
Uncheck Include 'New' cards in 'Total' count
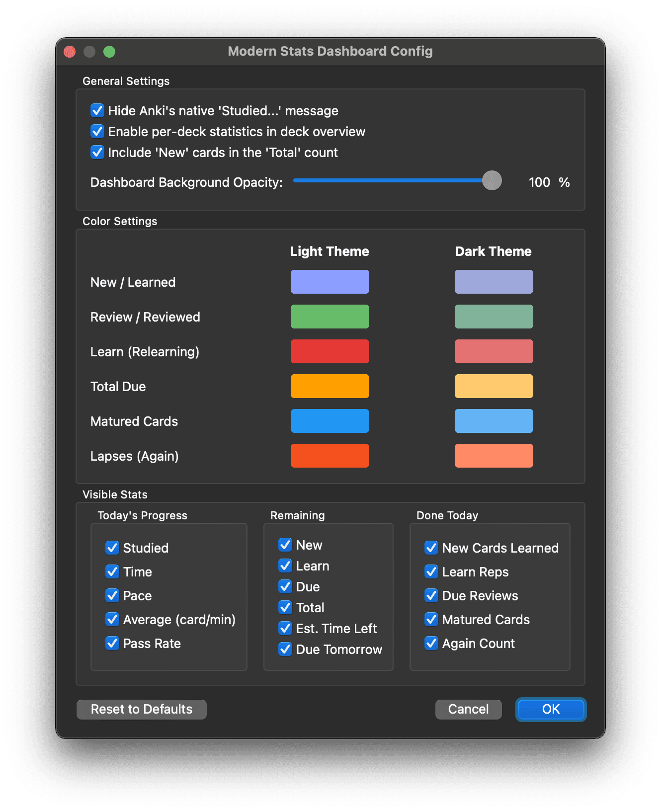point(97,152)
